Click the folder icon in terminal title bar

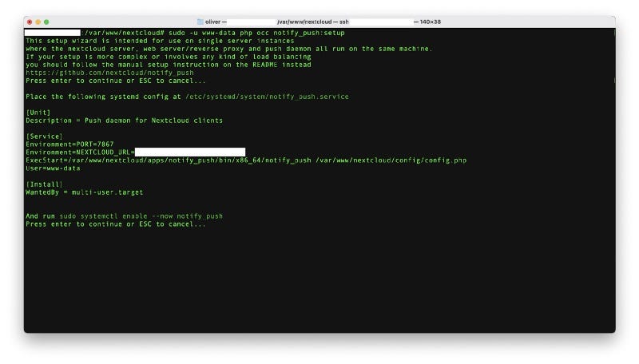[200, 22]
